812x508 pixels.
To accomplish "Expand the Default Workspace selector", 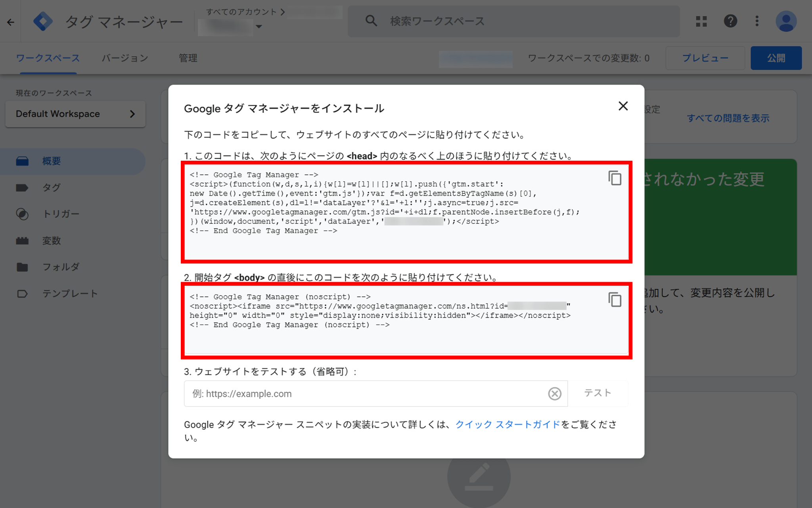I will (75, 114).
